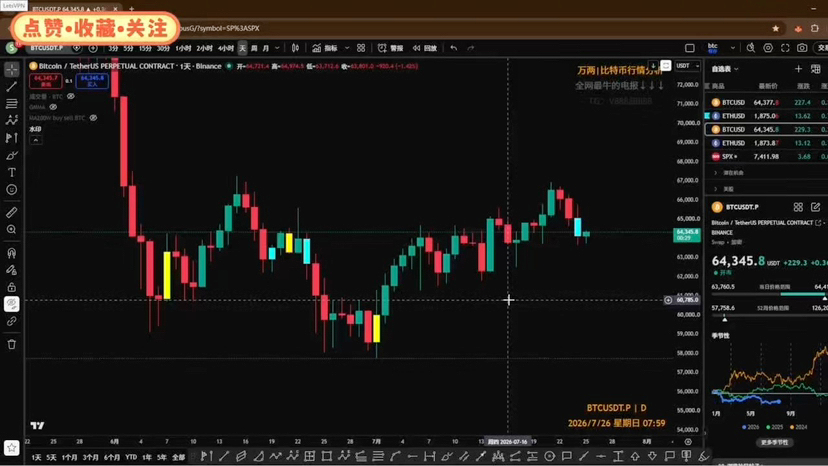Open the indicator templates grid icon
Viewport: 828px width, 466px height.
tap(361, 48)
